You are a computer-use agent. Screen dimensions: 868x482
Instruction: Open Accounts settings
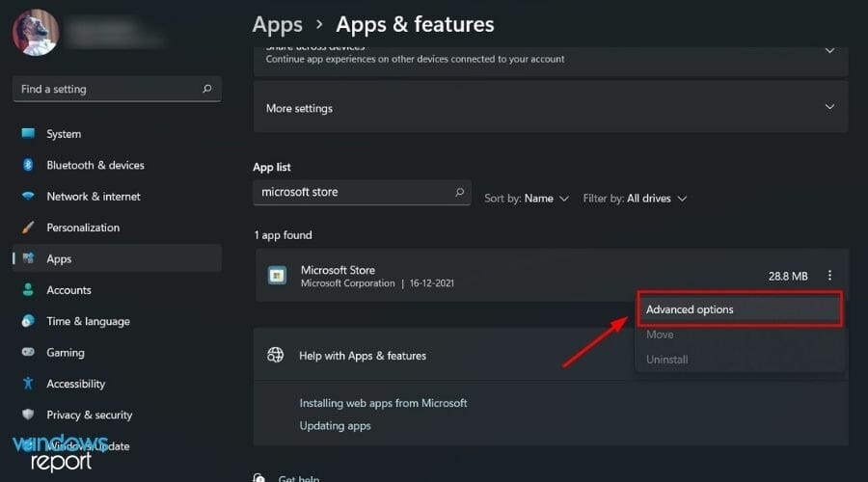click(x=117, y=289)
